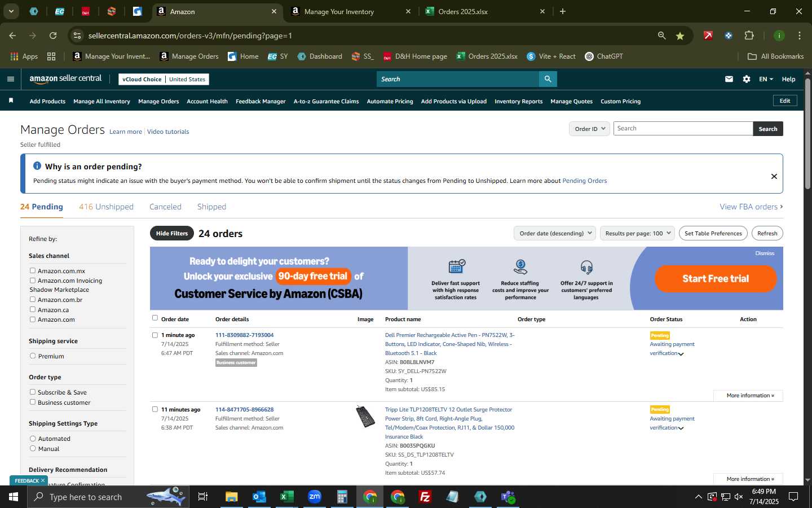Open File Explorer from the taskbar
812x508 pixels.
point(231,497)
